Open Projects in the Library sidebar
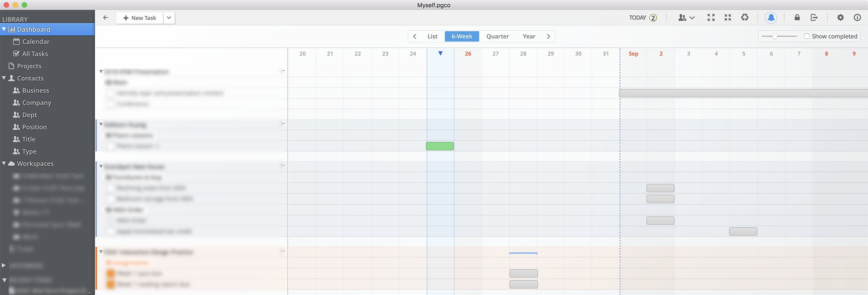 29,66
